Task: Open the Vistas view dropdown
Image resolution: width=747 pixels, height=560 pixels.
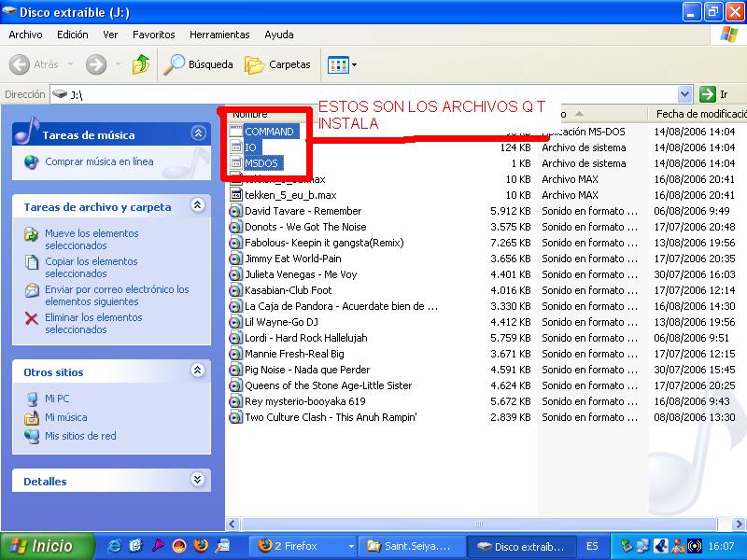Action: click(x=342, y=64)
